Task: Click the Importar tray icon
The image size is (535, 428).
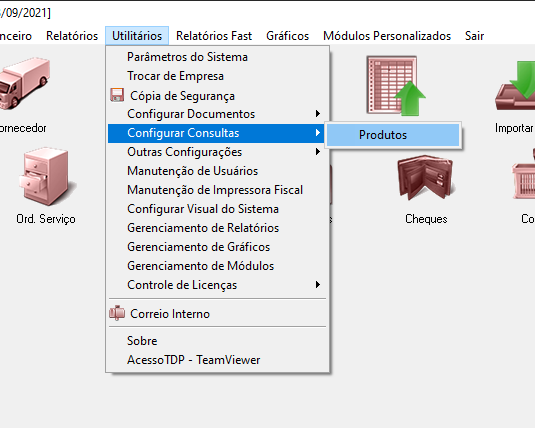Action: [516, 85]
